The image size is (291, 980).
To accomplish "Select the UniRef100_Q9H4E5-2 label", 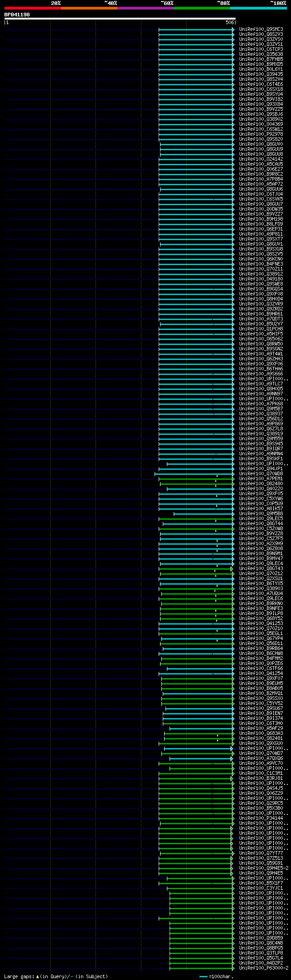I will [x=264, y=868].
